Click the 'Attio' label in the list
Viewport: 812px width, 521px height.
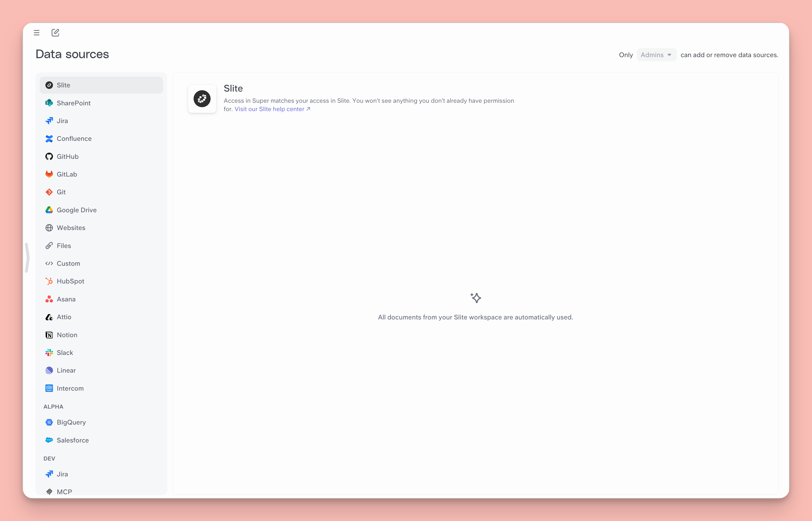tap(64, 317)
